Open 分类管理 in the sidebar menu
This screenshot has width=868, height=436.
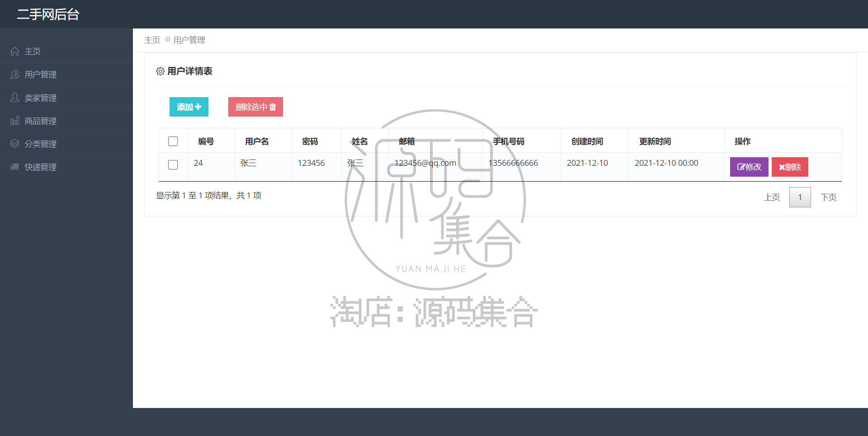(x=66, y=144)
